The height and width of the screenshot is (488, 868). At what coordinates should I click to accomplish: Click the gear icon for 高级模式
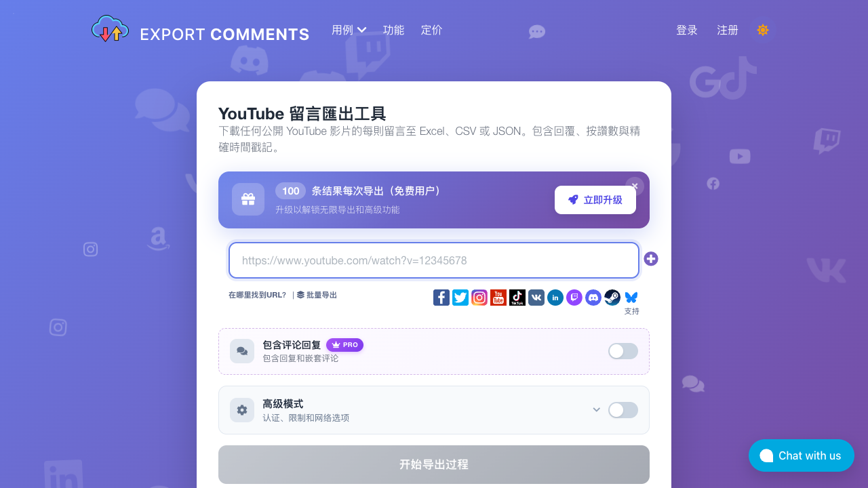[x=242, y=410]
